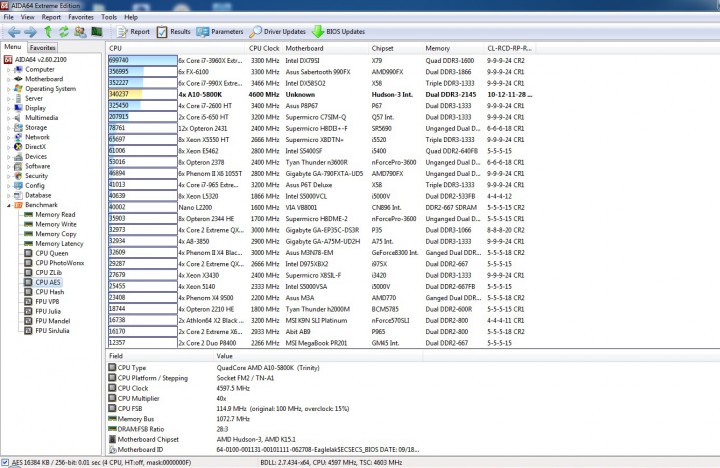
Task: Sort by the Motherboard column header
Action: click(326, 48)
